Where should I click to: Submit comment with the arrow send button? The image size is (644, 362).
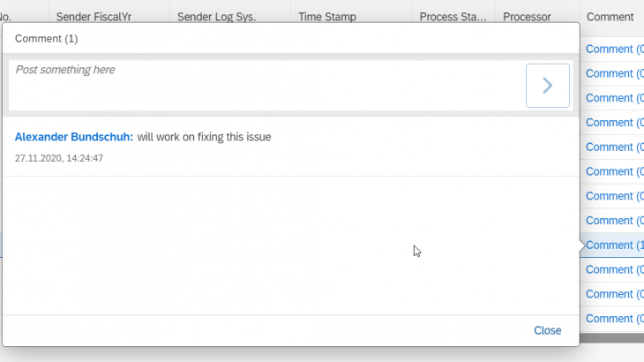tap(548, 86)
